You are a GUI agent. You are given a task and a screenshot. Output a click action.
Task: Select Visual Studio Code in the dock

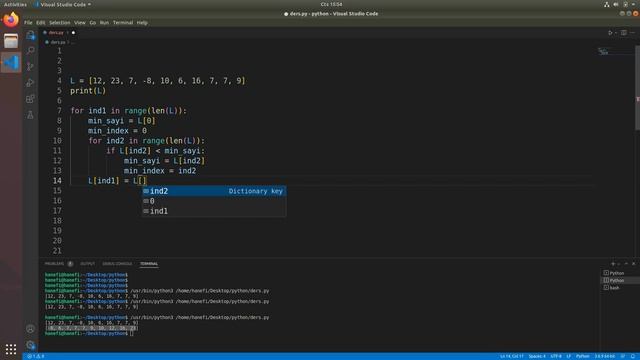tap(11, 62)
